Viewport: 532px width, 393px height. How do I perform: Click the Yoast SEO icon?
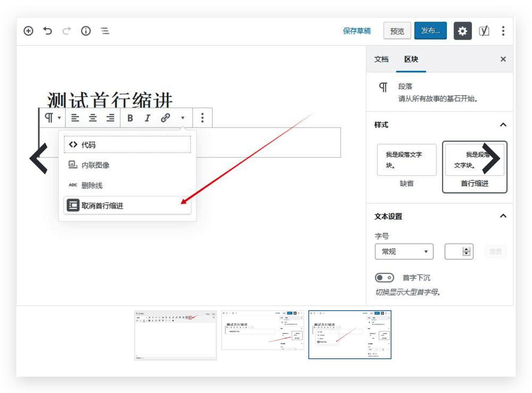[484, 31]
